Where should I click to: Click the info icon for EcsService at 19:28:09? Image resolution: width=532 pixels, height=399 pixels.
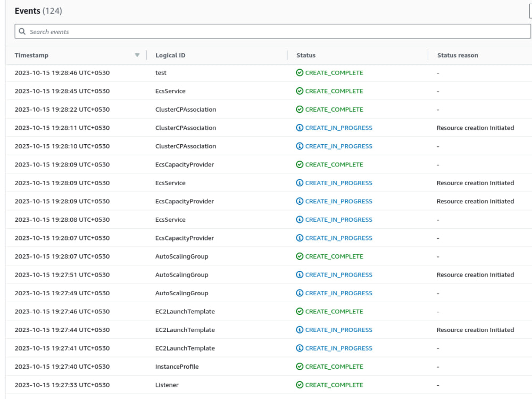pos(300,183)
